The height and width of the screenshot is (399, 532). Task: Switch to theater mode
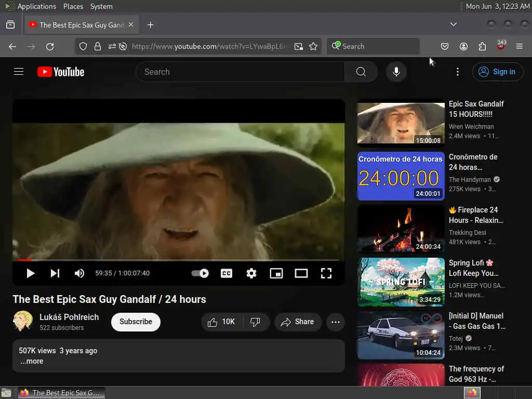click(x=301, y=273)
